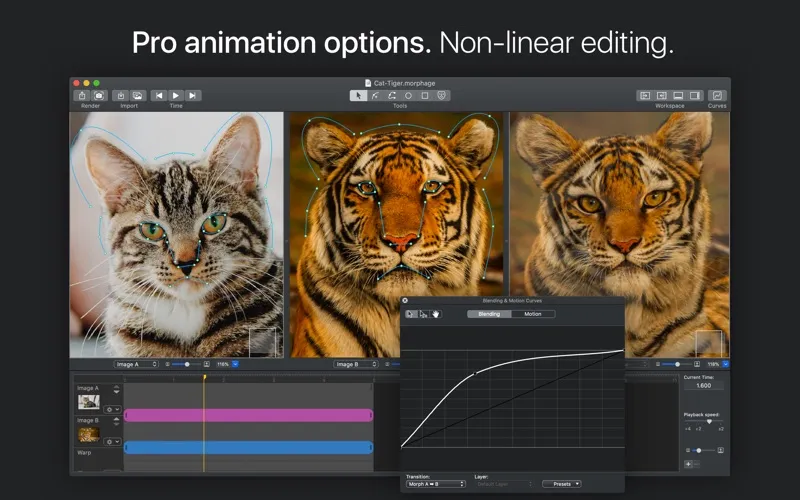Viewport: 800px width, 500px height.
Task: Click the Image B tiger thumbnail in timeline
Action: [89, 435]
